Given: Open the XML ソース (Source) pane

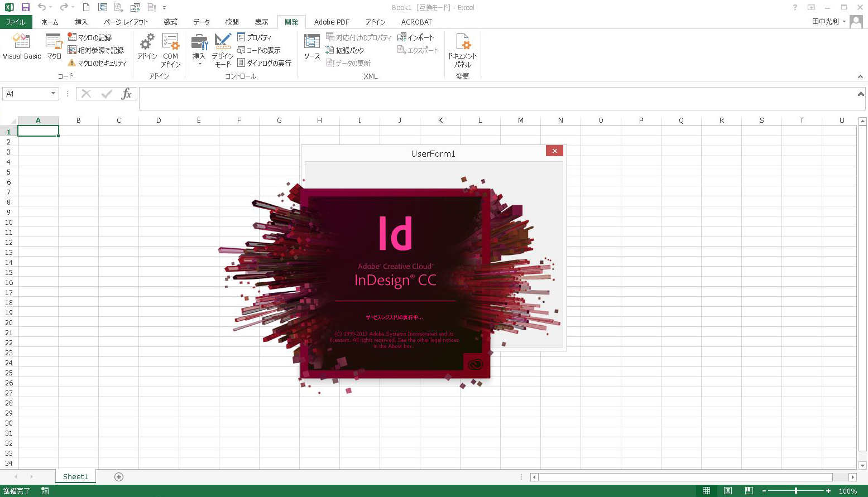Looking at the screenshot, I should [311, 47].
